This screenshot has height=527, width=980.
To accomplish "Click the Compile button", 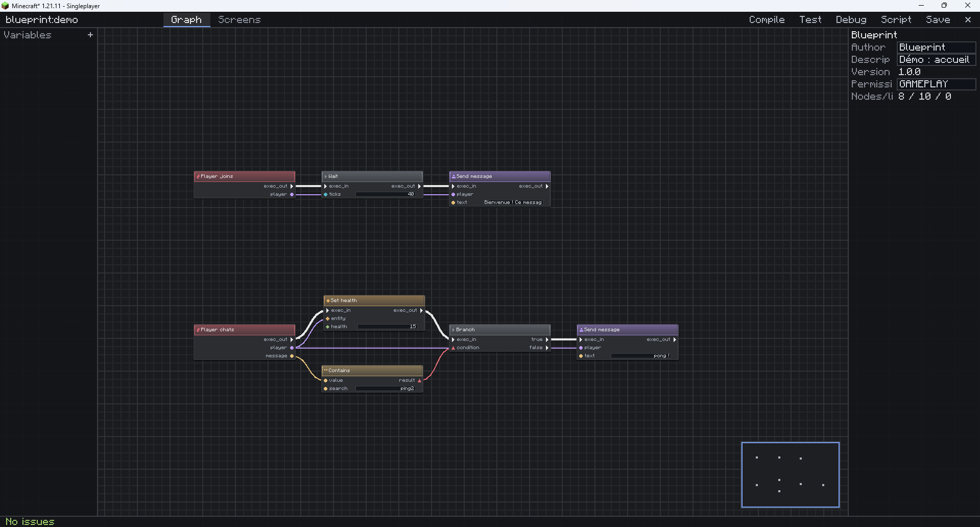I will [767, 19].
